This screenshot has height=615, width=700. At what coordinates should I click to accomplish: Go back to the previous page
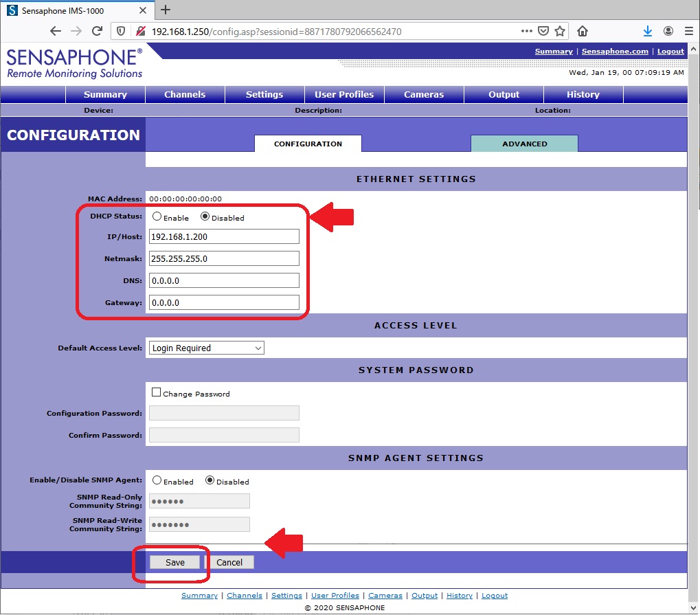click(x=56, y=31)
